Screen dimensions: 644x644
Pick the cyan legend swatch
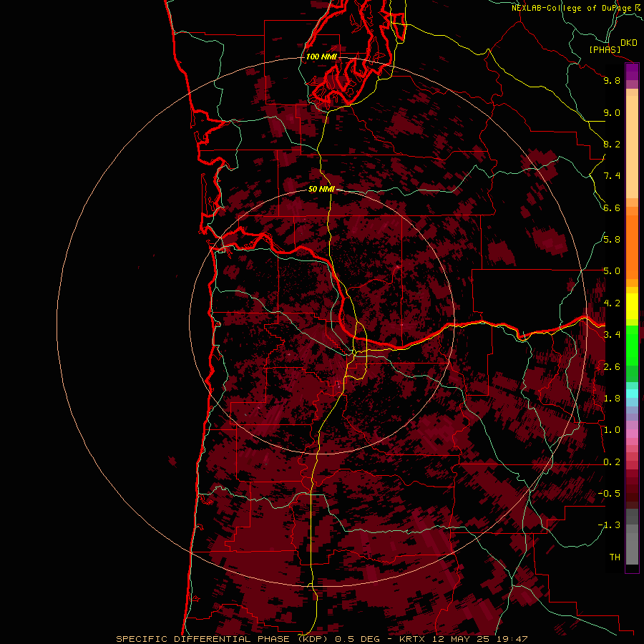click(632, 394)
